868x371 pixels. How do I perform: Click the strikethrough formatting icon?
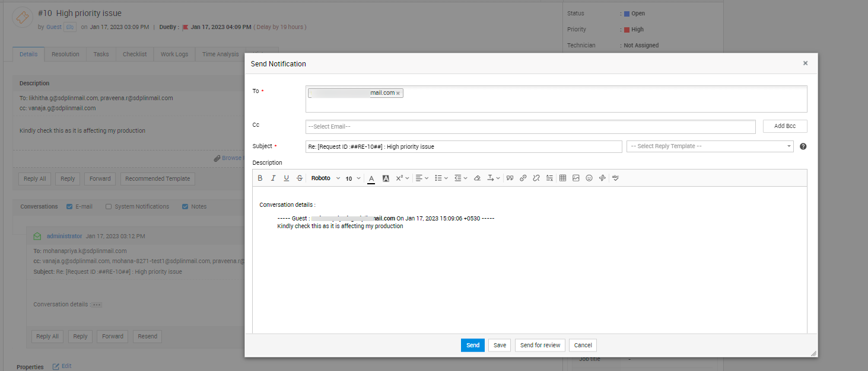(x=299, y=178)
